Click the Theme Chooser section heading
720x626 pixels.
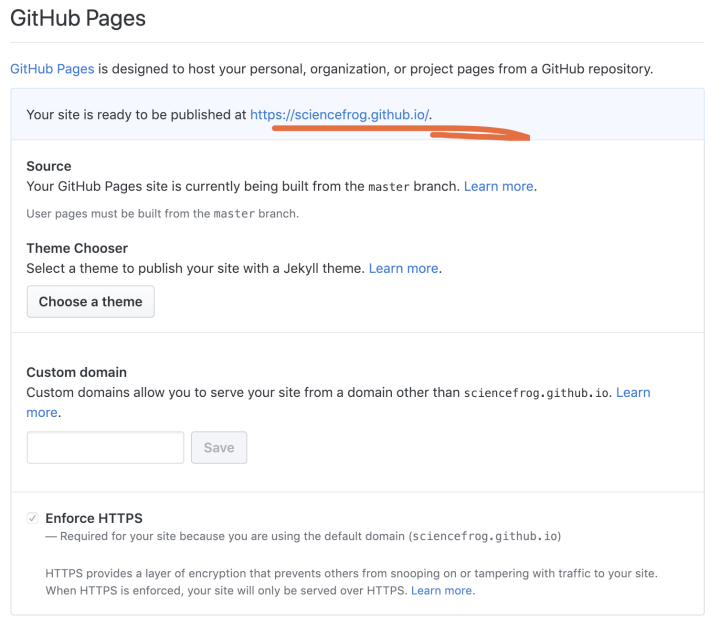[x=77, y=248]
